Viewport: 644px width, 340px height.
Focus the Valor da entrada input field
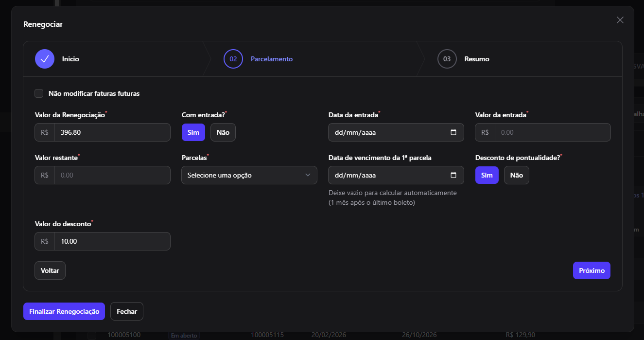[x=553, y=132]
